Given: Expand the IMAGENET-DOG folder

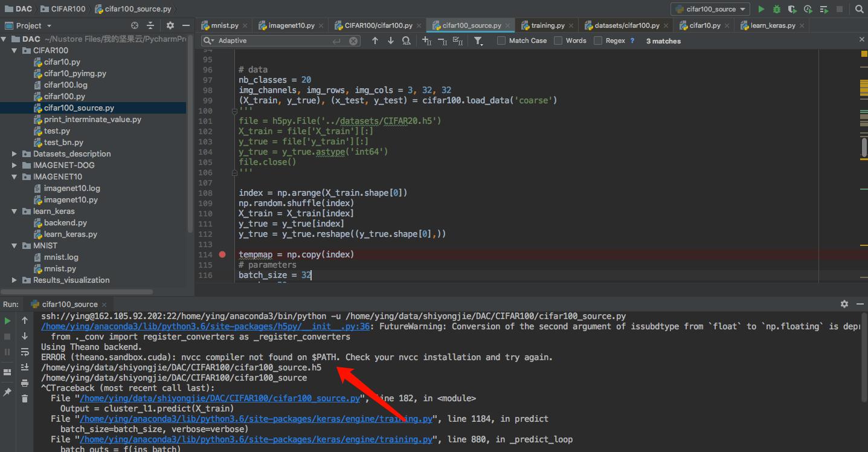Looking at the screenshot, I should tap(14, 165).
